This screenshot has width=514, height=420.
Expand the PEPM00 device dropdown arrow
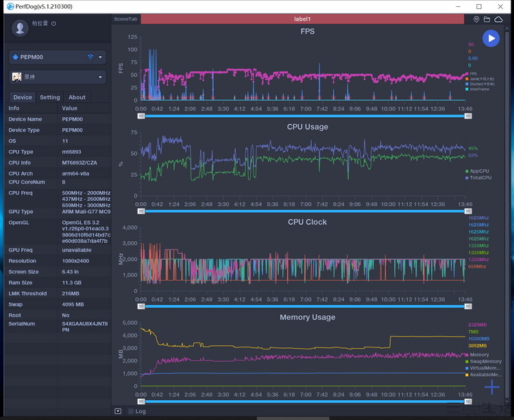pos(100,57)
